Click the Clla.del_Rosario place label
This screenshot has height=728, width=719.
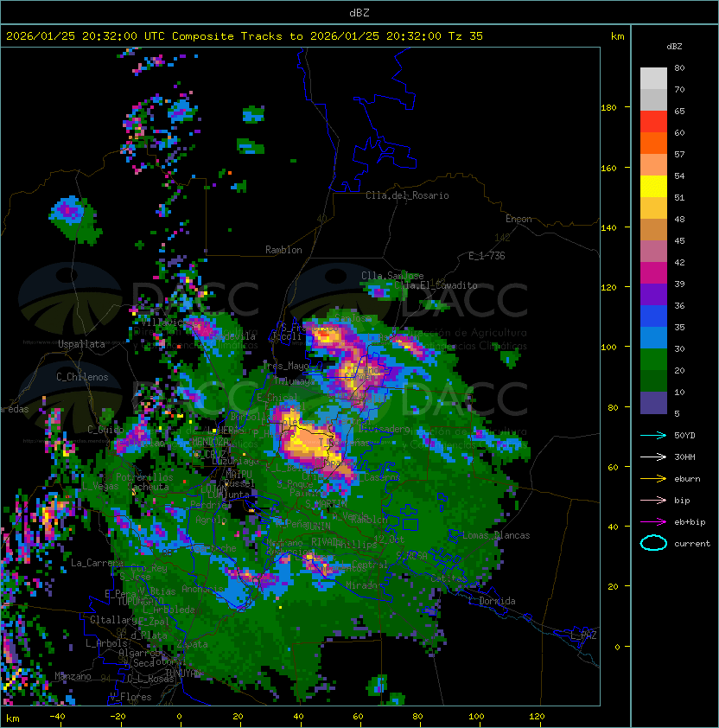point(407,195)
